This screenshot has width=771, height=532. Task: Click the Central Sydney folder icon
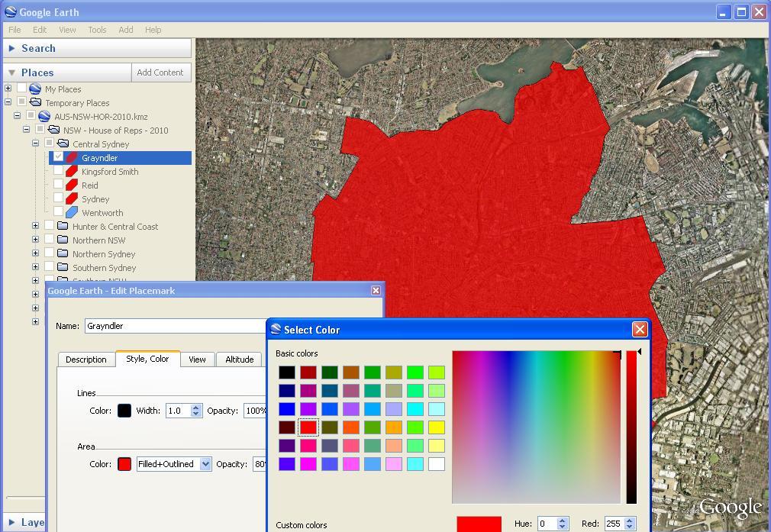click(x=63, y=143)
